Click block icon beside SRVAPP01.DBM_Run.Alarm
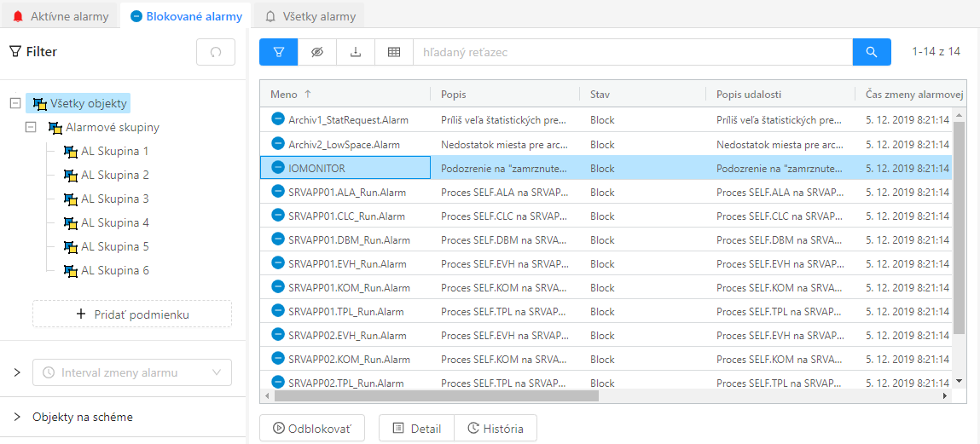Screen dimensions: 980x444 [x=277, y=240]
